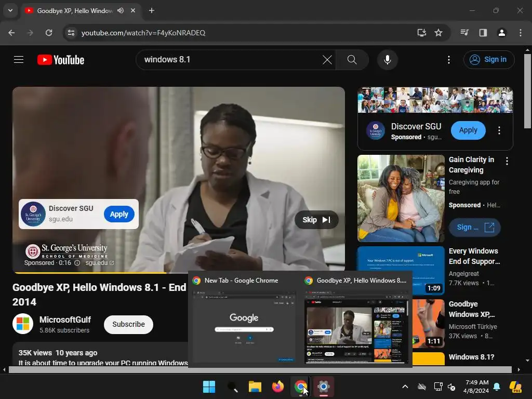Click the Sign up button on Caregiving ad

coord(475,228)
